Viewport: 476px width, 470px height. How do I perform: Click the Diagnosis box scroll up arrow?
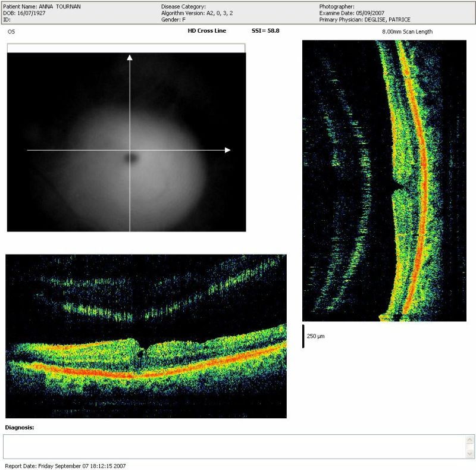coord(470,439)
